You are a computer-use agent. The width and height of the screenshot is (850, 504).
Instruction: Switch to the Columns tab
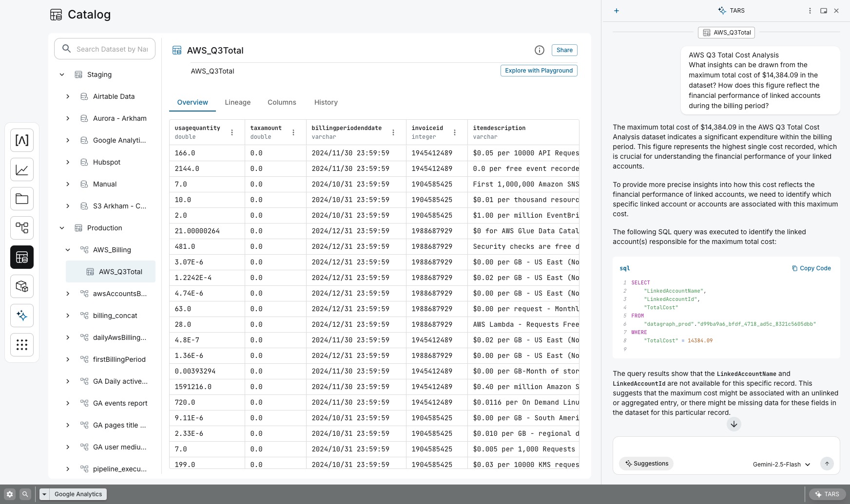point(282,102)
